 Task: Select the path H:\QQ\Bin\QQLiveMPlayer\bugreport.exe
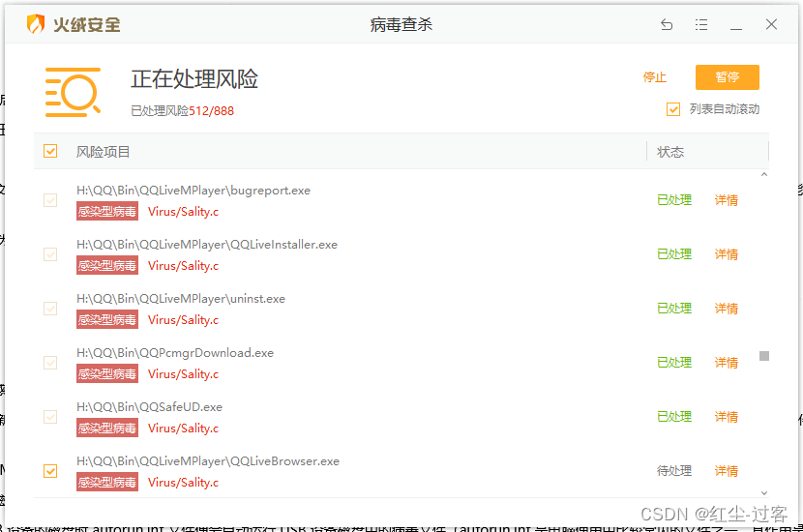193,191
